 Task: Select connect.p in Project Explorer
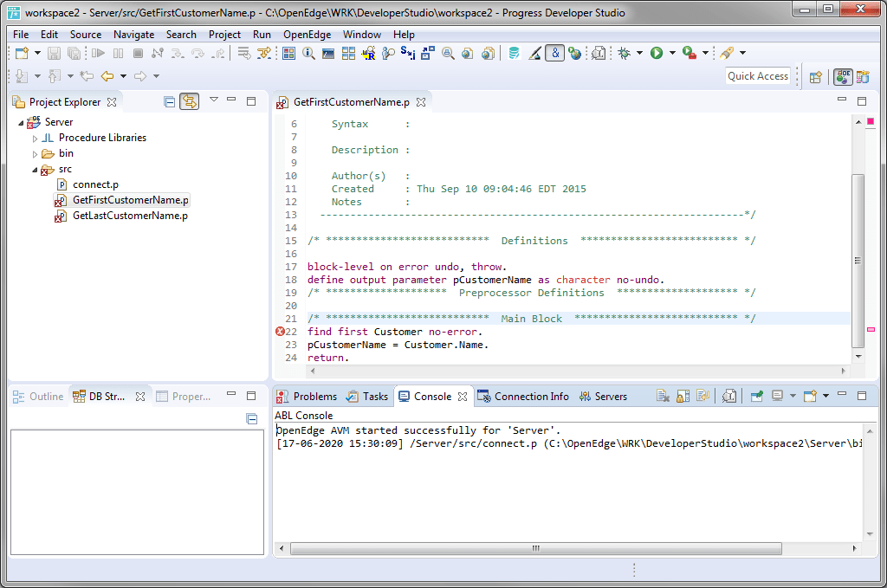[95, 184]
